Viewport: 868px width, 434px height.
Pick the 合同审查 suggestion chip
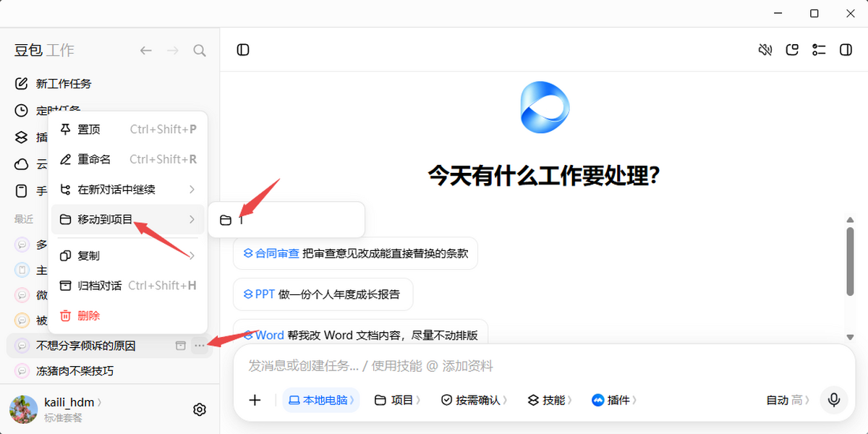355,253
